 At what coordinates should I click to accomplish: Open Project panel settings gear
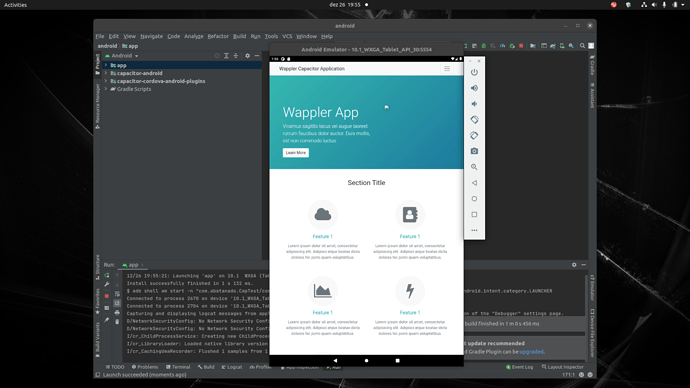pyautogui.click(x=247, y=56)
